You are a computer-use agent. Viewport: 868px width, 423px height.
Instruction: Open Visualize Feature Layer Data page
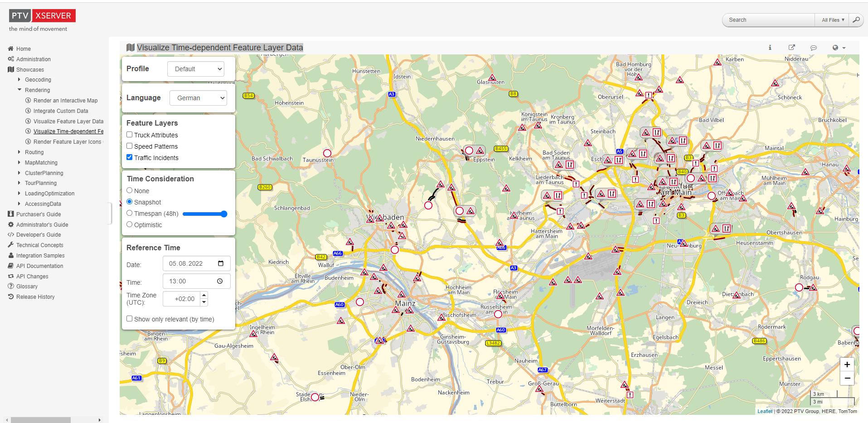click(68, 122)
